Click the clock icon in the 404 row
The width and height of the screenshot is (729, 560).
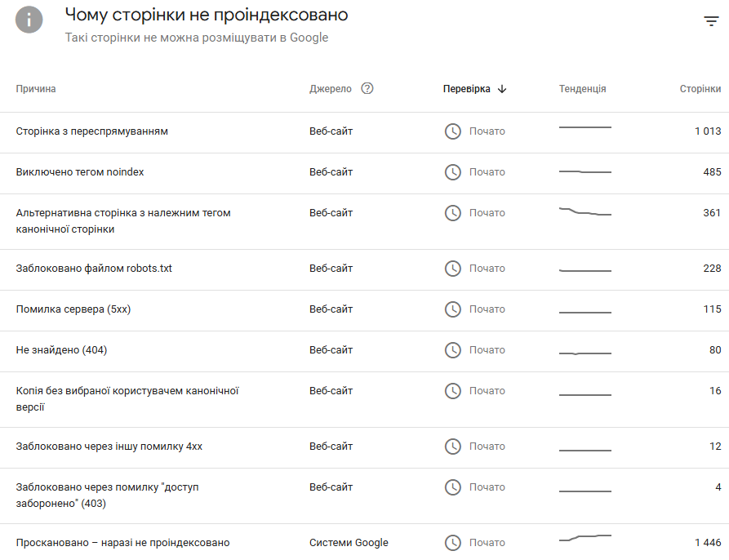(452, 350)
